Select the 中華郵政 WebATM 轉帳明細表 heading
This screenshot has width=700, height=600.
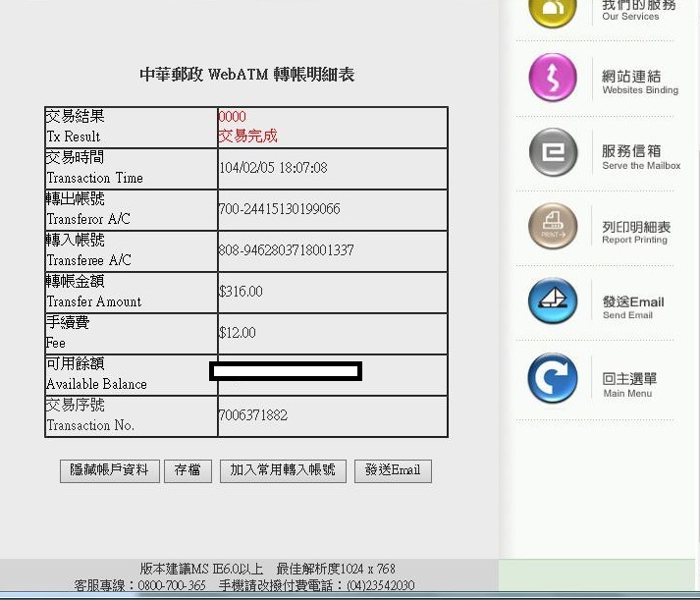point(246,74)
